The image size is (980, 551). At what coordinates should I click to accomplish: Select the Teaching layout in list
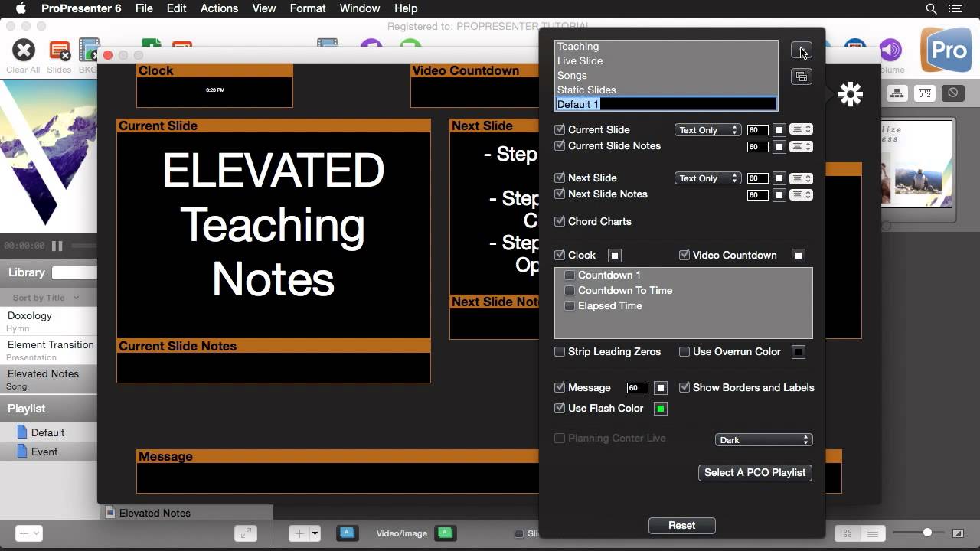pyautogui.click(x=666, y=47)
